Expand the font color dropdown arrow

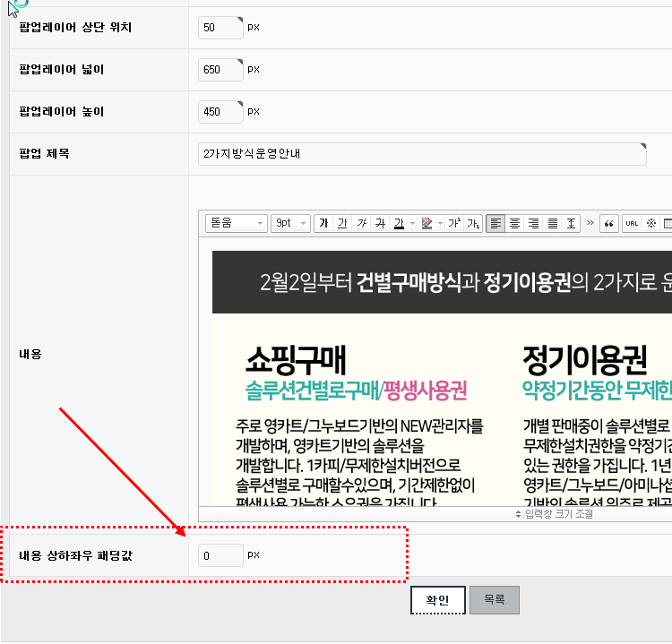click(x=411, y=223)
